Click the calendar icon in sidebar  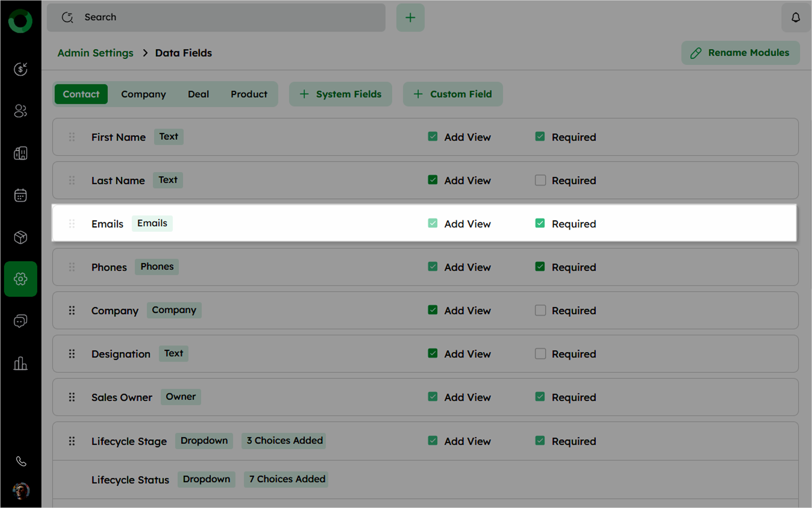pyautogui.click(x=20, y=195)
